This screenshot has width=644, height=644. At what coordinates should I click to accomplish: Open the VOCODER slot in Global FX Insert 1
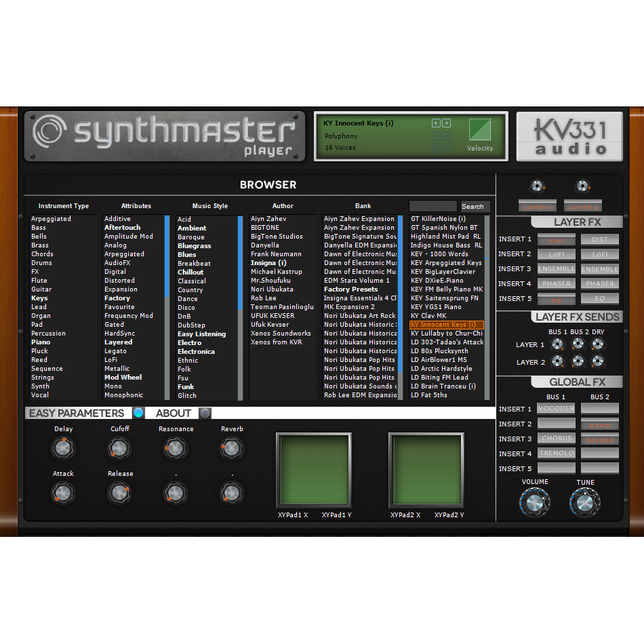(556, 408)
